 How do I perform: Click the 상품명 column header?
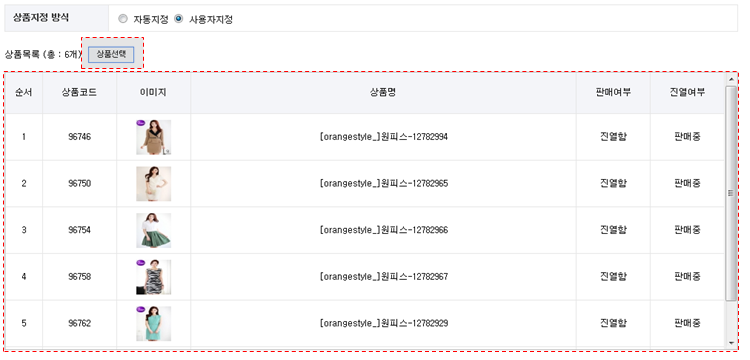click(x=383, y=93)
